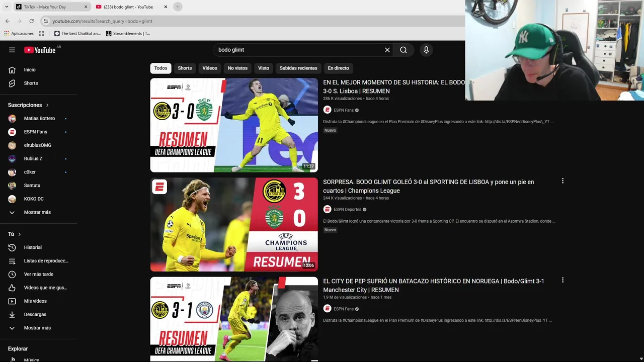
Task: Open the Matias Bottero subscription channel
Action: click(x=38, y=118)
